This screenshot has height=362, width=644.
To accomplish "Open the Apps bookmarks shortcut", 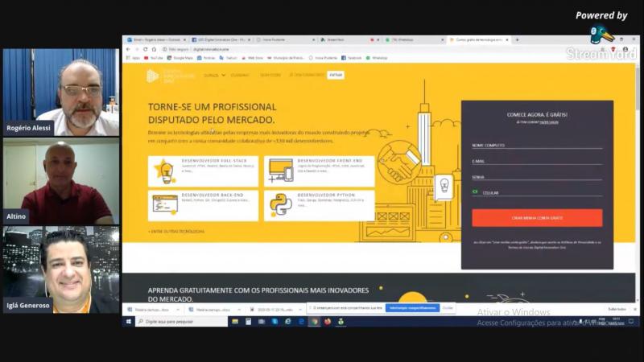I will pyautogui.click(x=133, y=58).
